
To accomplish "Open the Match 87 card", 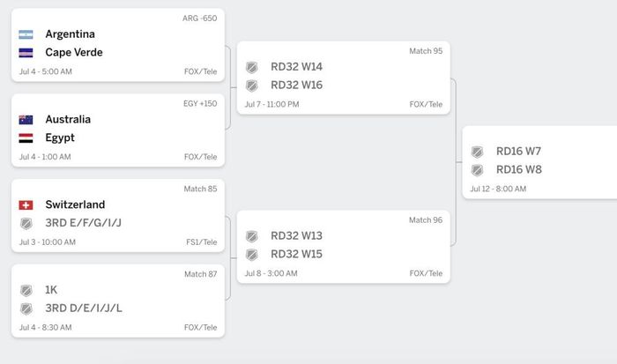I will tap(118, 301).
